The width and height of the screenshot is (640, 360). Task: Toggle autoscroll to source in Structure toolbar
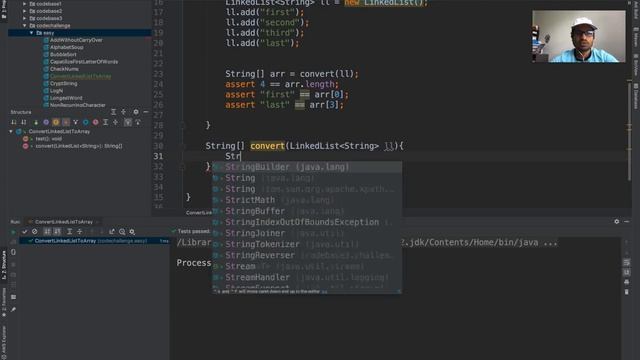[128, 122]
